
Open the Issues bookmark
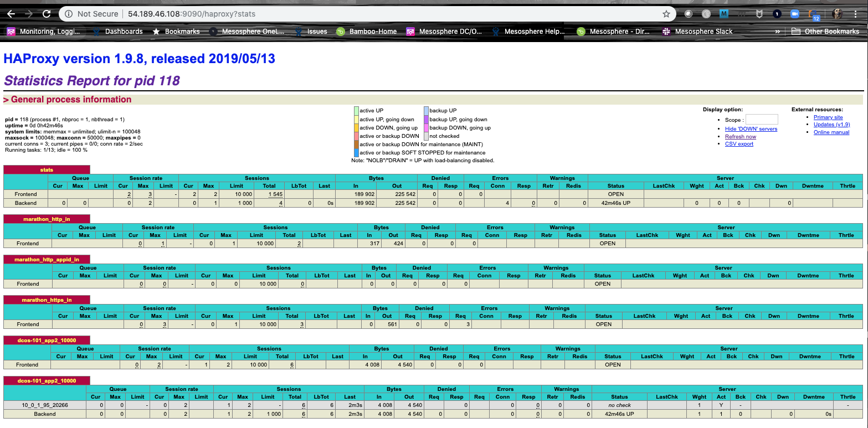point(311,32)
